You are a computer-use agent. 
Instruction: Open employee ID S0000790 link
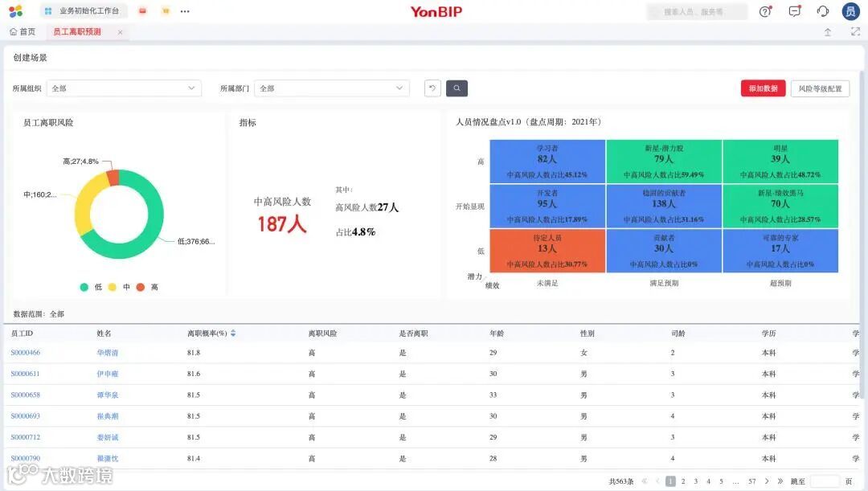[x=26, y=458]
